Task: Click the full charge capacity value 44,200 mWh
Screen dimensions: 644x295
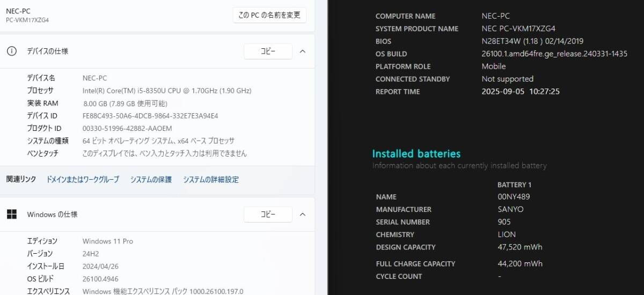Action: click(x=519, y=264)
